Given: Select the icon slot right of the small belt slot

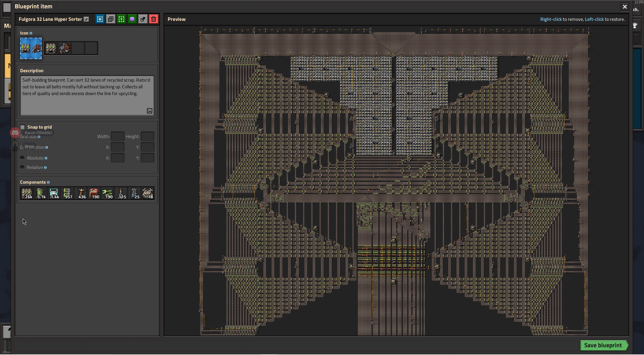Looking at the screenshot, I should [x=64, y=48].
